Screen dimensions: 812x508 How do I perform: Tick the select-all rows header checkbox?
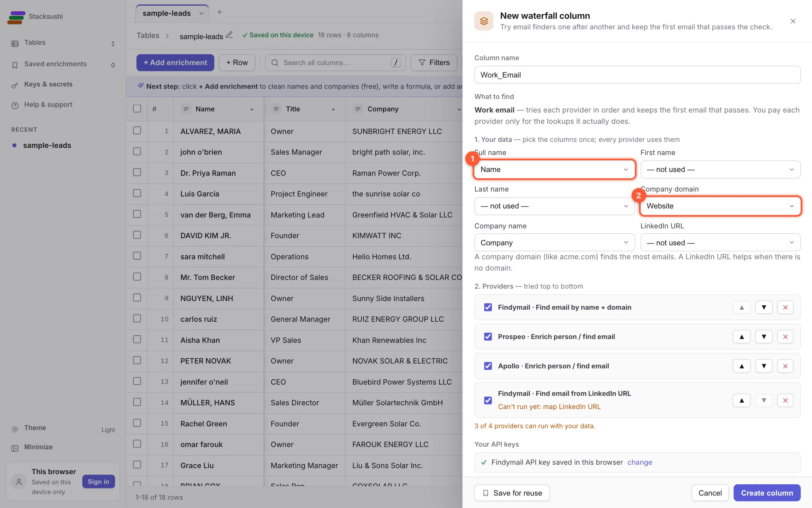pos(137,109)
